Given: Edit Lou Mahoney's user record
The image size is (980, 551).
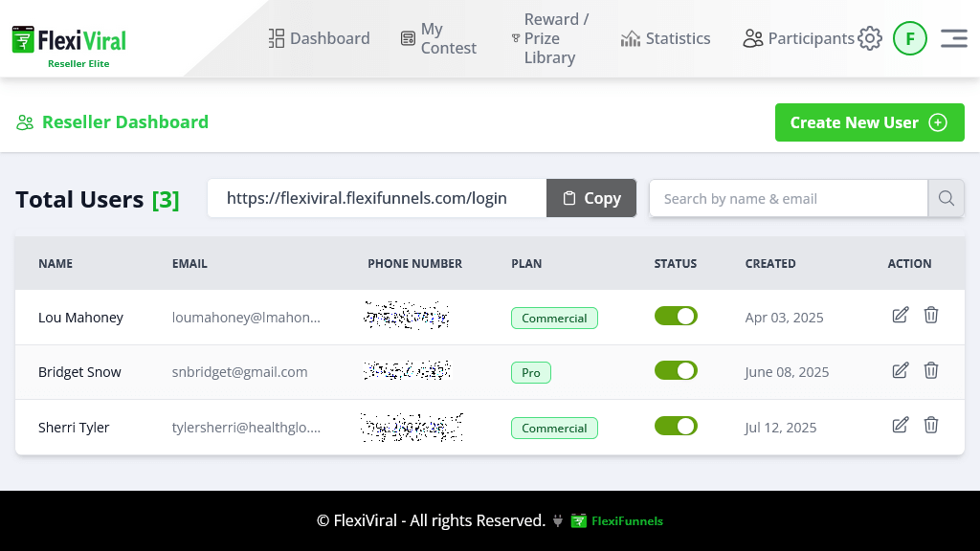Looking at the screenshot, I should (900, 315).
